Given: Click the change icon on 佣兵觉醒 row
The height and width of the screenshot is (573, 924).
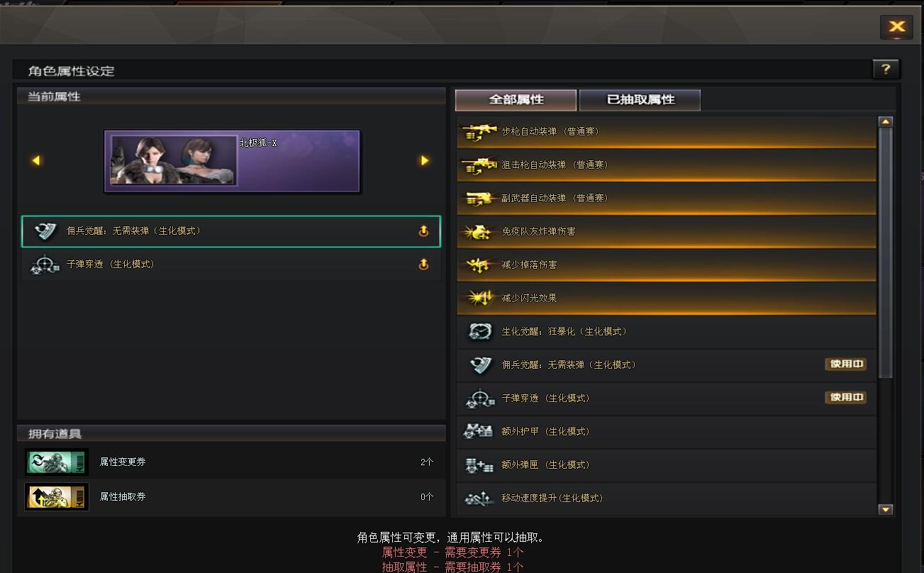Looking at the screenshot, I should tap(423, 231).
